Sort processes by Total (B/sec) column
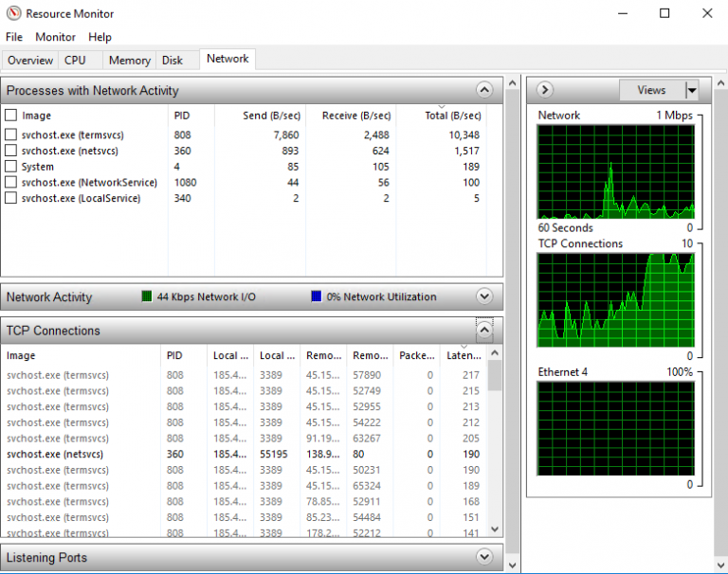The image size is (728, 574). pos(452,116)
